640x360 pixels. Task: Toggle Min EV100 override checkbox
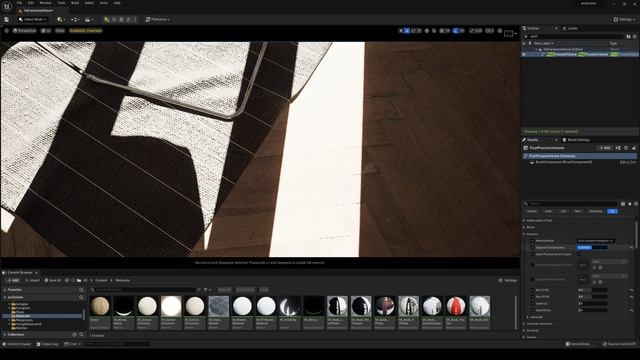[532, 290]
